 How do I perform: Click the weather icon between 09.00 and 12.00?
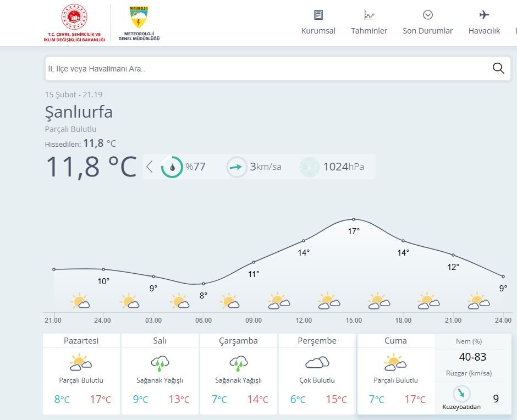(279, 301)
